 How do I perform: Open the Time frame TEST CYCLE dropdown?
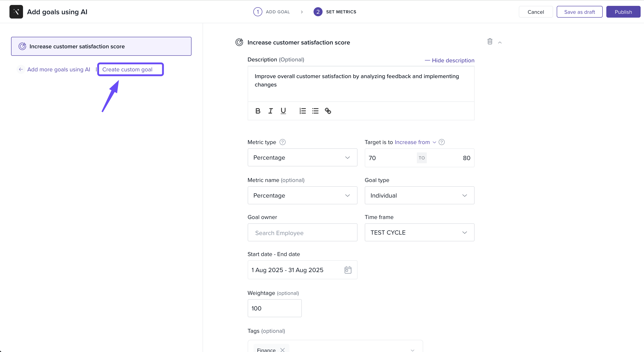[419, 232]
